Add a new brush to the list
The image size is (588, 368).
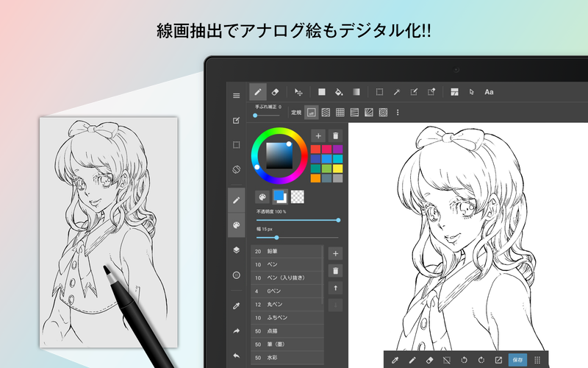click(x=336, y=253)
